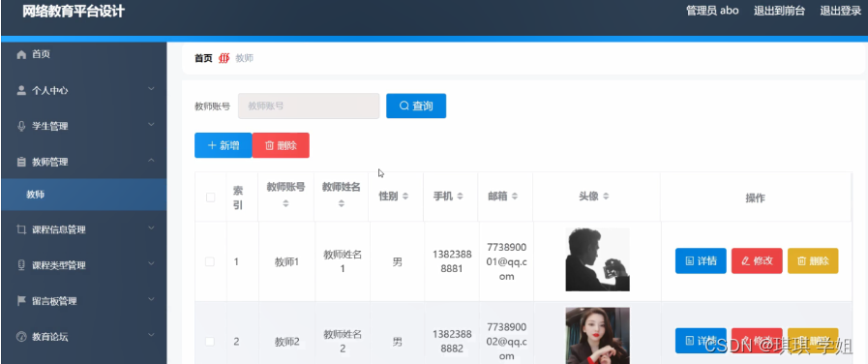868x364 pixels.
Task: Click the icon beside 课程类型管理
Action: click(x=21, y=265)
